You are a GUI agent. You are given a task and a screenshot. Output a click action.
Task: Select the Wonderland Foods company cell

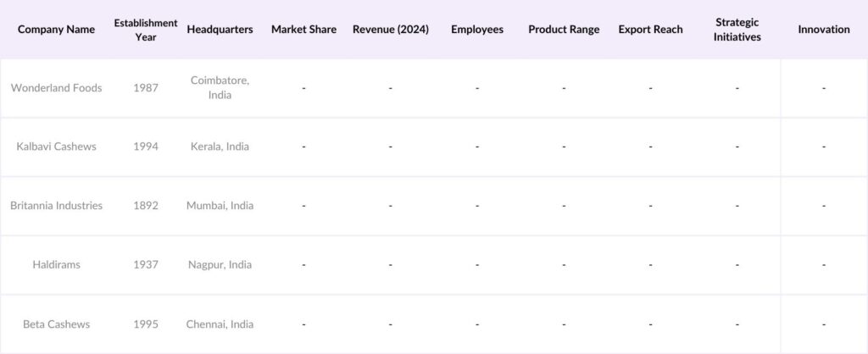click(56, 88)
